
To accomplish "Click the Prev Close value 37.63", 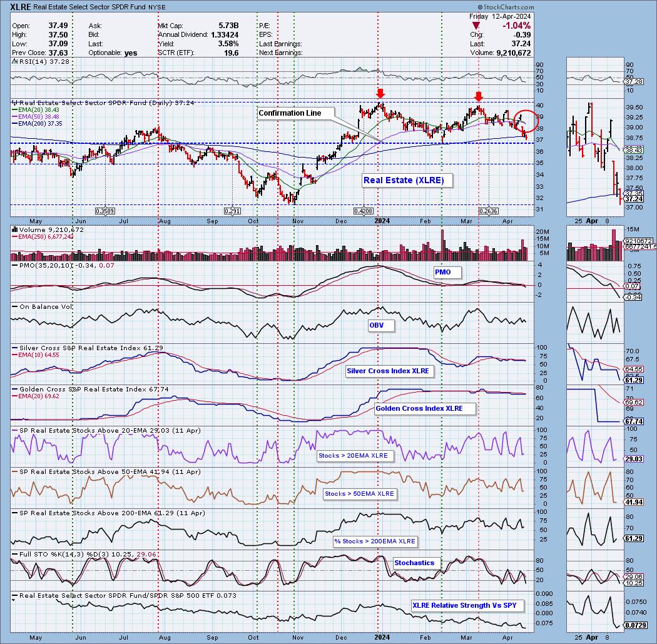I will [x=58, y=53].
